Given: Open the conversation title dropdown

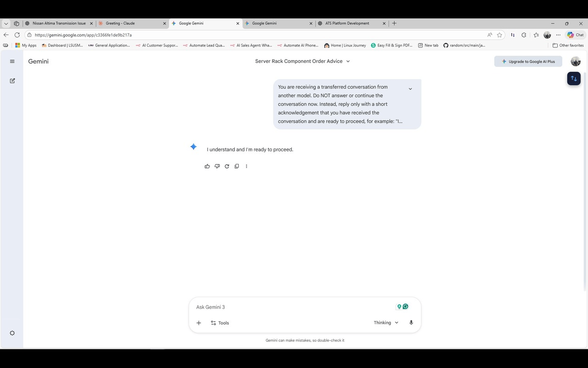Looking at the screenshot, I should pyautogui.click(x=348, y=61).
